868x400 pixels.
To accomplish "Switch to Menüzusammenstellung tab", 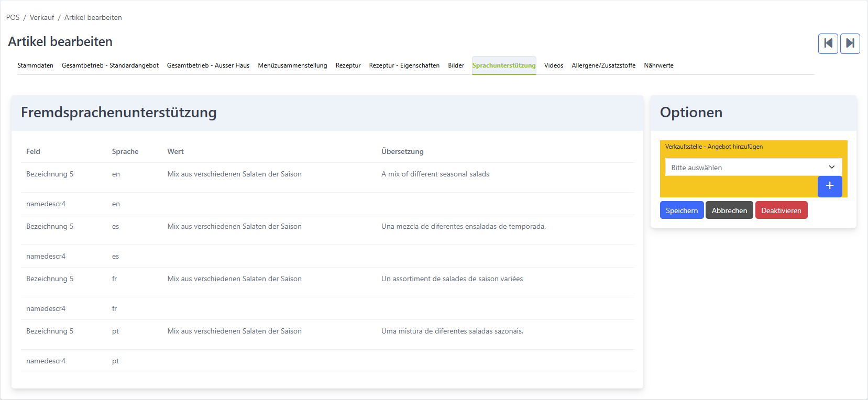I will pos(292,65).
